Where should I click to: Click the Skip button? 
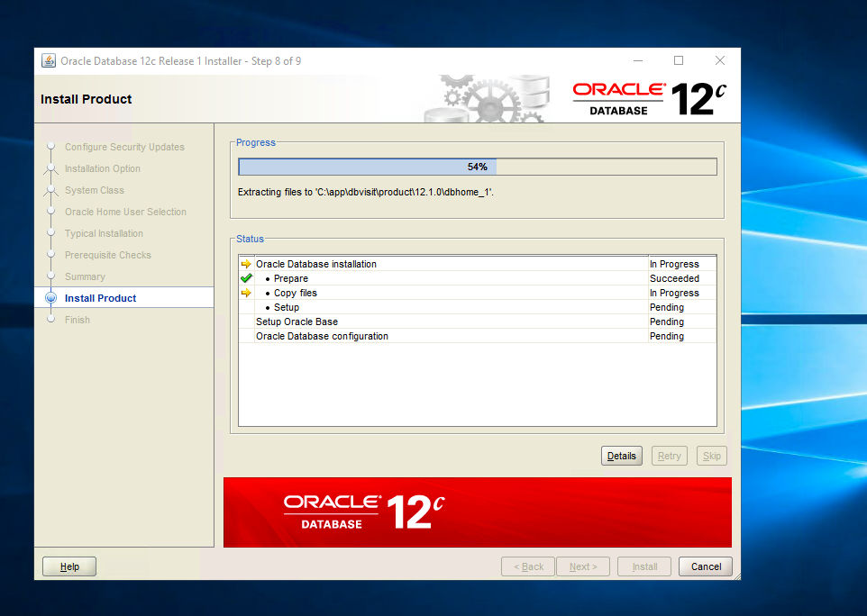click(712, 456)
